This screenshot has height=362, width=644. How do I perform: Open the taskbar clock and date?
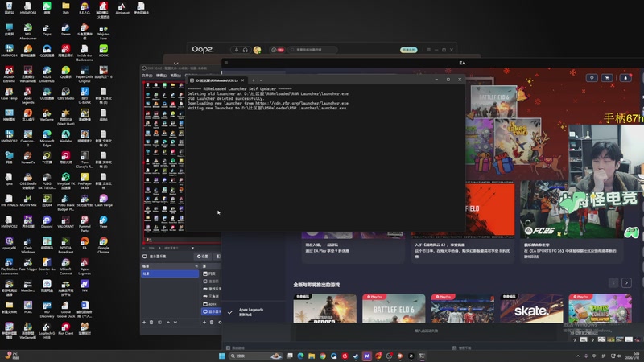click(634, 356)
